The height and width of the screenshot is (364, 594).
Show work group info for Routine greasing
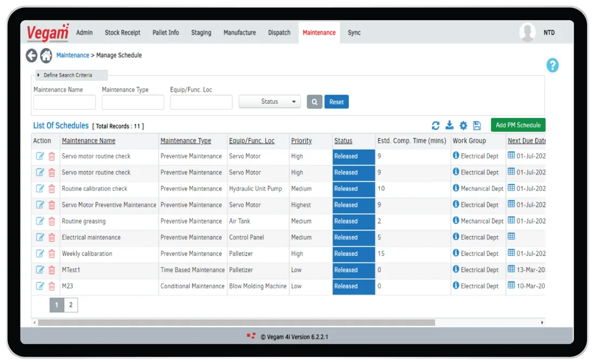[x=456, y=220]
